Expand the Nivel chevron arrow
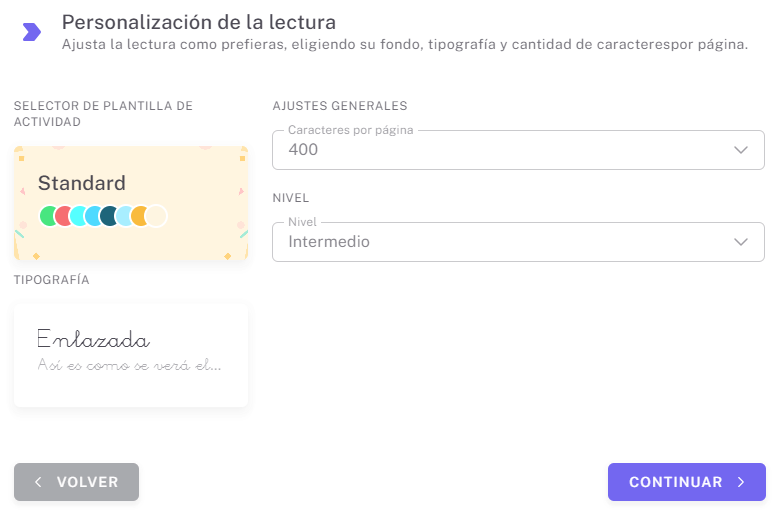Screen dimensions: 782x513 [741, 242]
